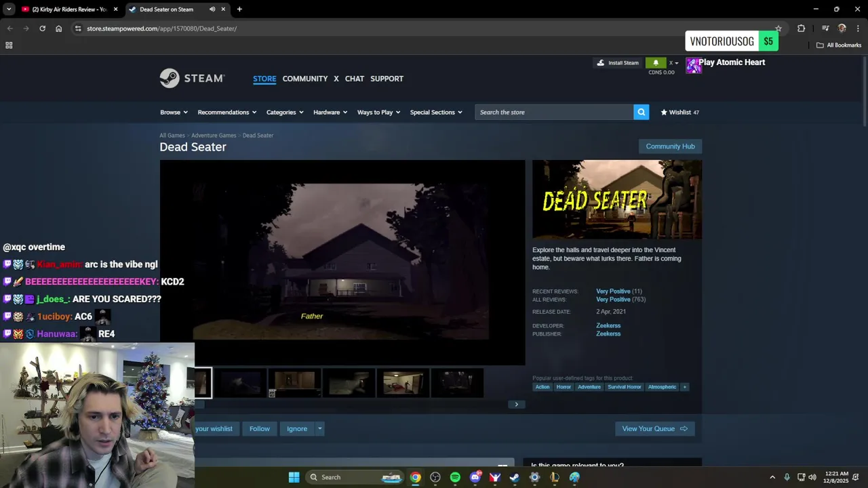Screen dimensions: 868x488
Task: Select the bedroom screenshot thumbnail
Action: coord(403,383)
